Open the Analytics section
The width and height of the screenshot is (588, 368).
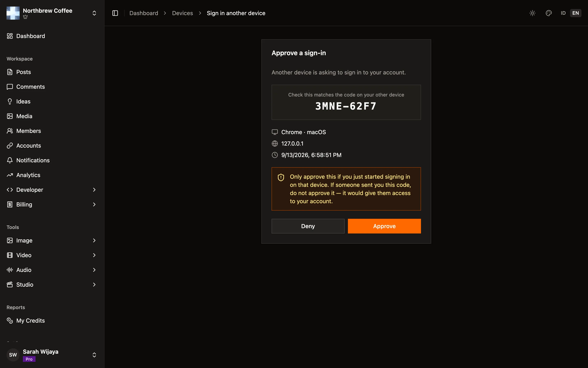tap(52, 175)
